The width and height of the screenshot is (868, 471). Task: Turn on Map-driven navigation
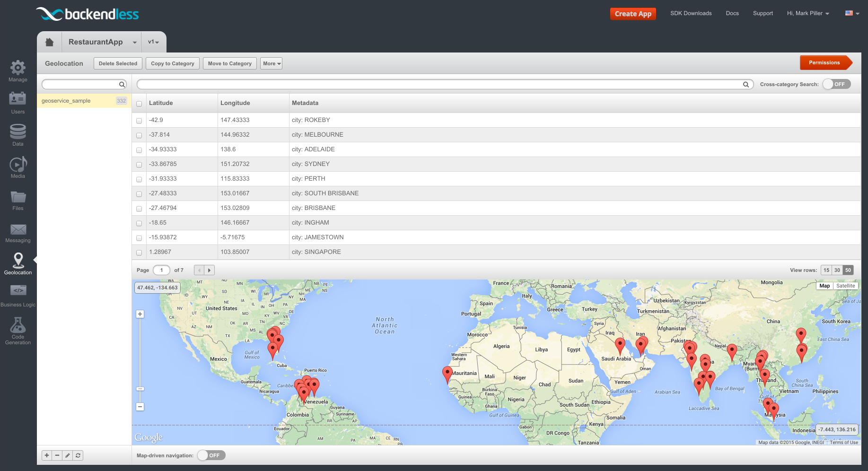[211, 455]
